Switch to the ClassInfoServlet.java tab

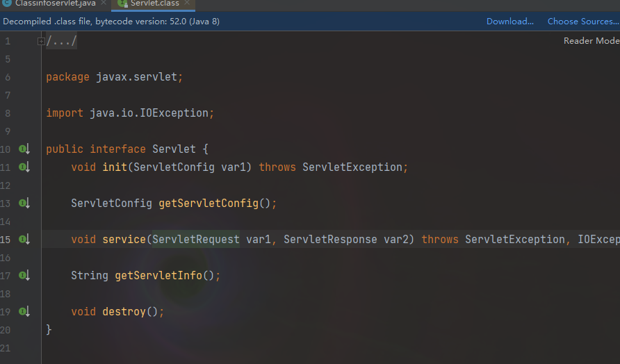56,3
